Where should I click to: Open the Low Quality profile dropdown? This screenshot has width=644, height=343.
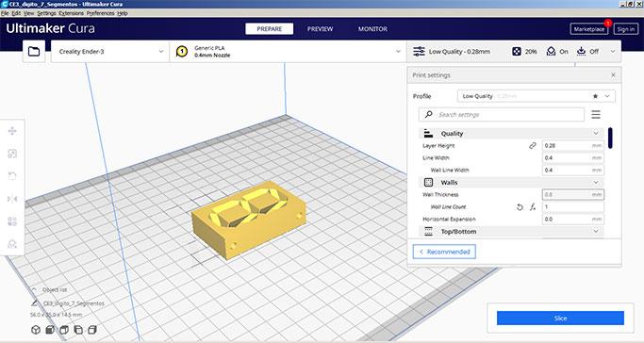pyautogui.click(x=537, y=96)
